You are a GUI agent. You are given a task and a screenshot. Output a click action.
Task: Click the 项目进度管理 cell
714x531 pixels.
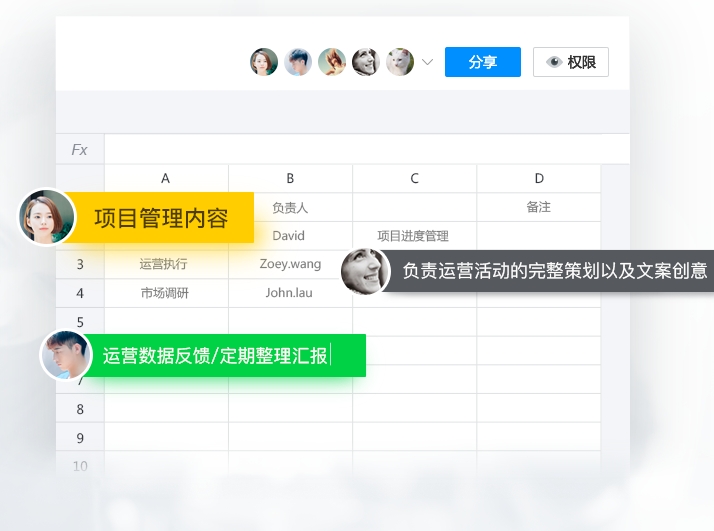pos(413,236)
